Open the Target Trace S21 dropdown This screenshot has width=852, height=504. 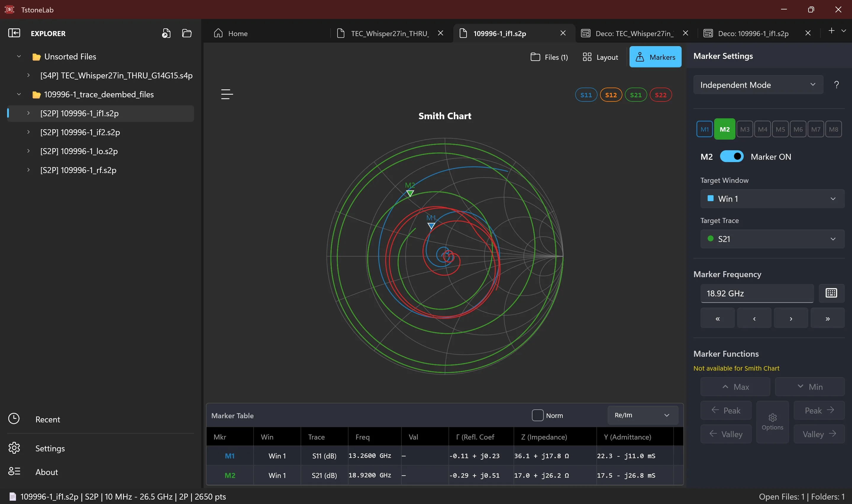(x=772, y=239)
